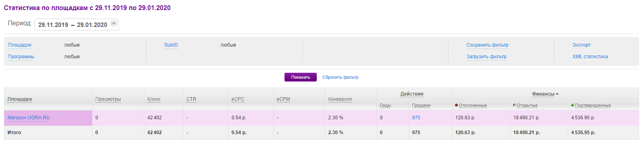The height and width of the screenshot is (145, 644).
Task: Open the SubID filter
Action: [x=171, y=45]
